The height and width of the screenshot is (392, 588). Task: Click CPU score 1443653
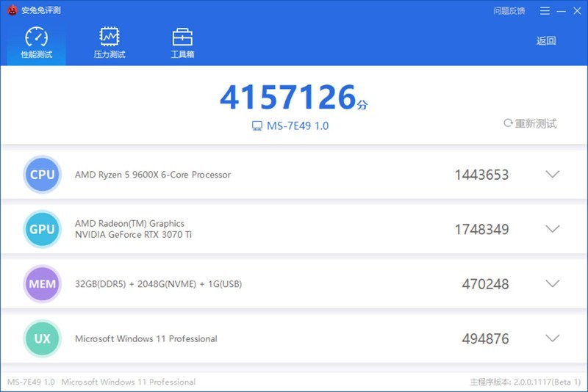point(481,175)
